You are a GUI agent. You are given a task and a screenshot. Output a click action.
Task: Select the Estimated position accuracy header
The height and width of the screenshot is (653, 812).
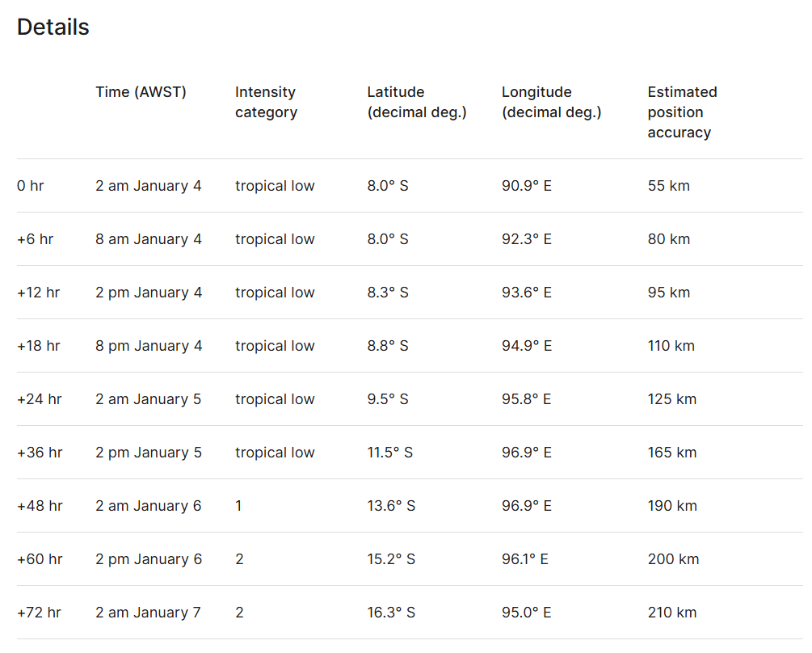[682, 112]
